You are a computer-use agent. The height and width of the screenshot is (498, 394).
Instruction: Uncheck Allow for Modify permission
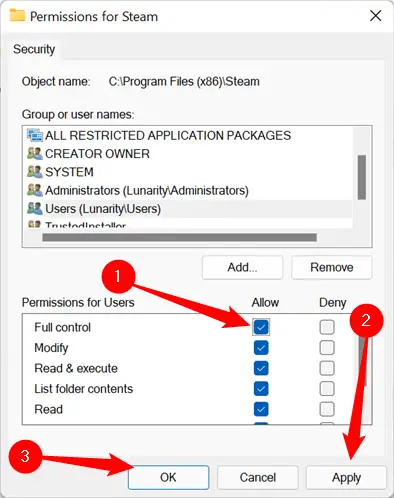(261, 348)
